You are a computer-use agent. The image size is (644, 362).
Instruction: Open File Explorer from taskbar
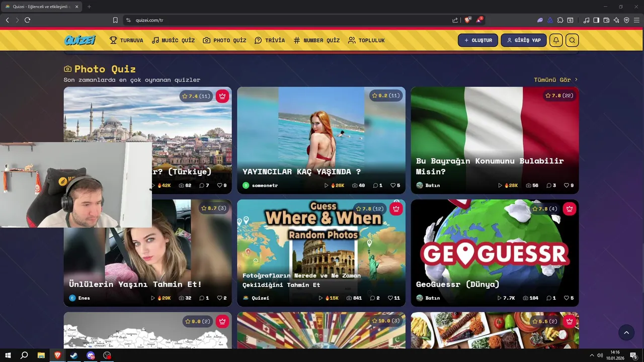41,355
